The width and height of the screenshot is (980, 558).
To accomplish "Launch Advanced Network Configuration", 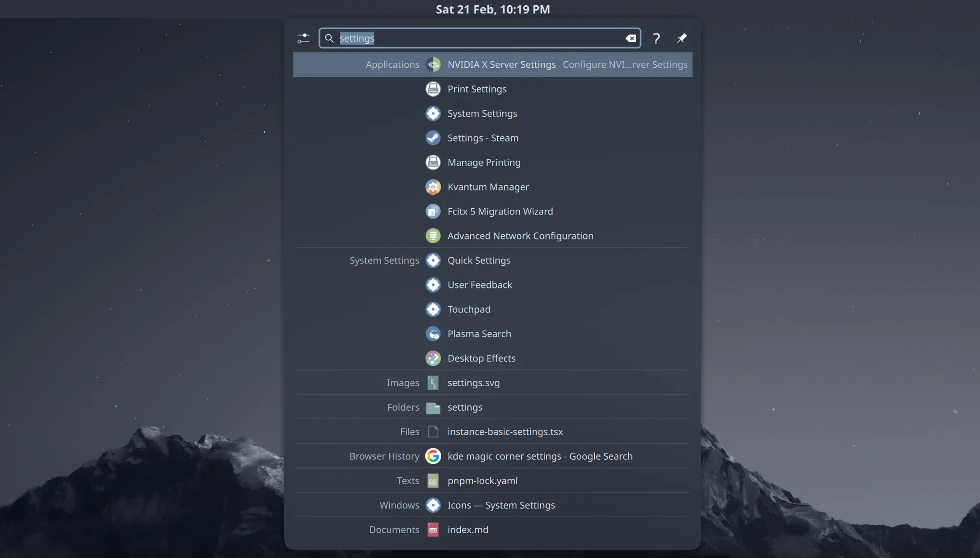I will pos(520,236).
